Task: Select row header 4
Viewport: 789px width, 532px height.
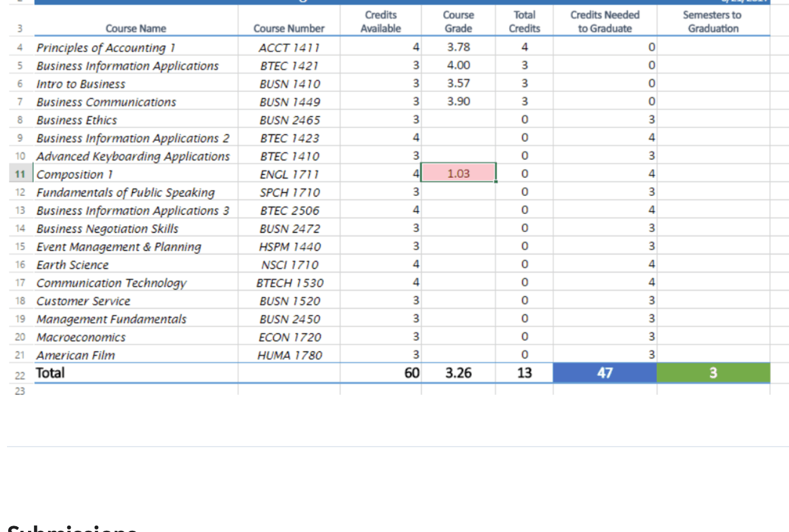Action: click(20, 47)
